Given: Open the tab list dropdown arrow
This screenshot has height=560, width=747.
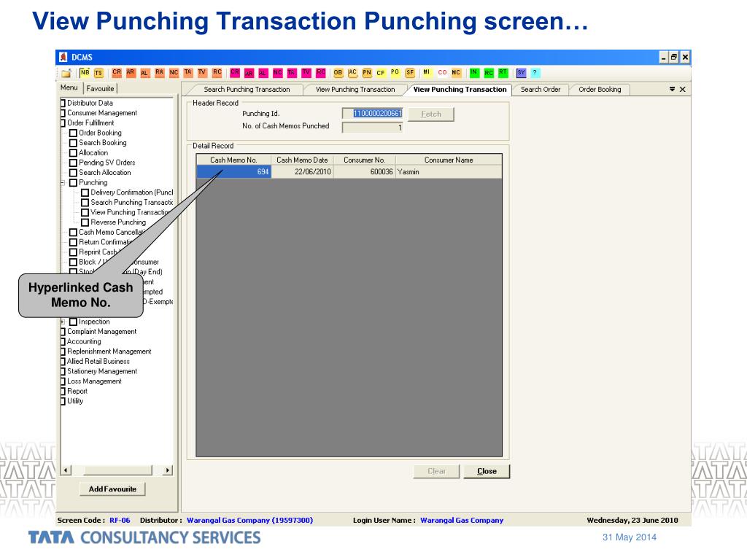Looking at the screenshot, I should click(672, 89).
